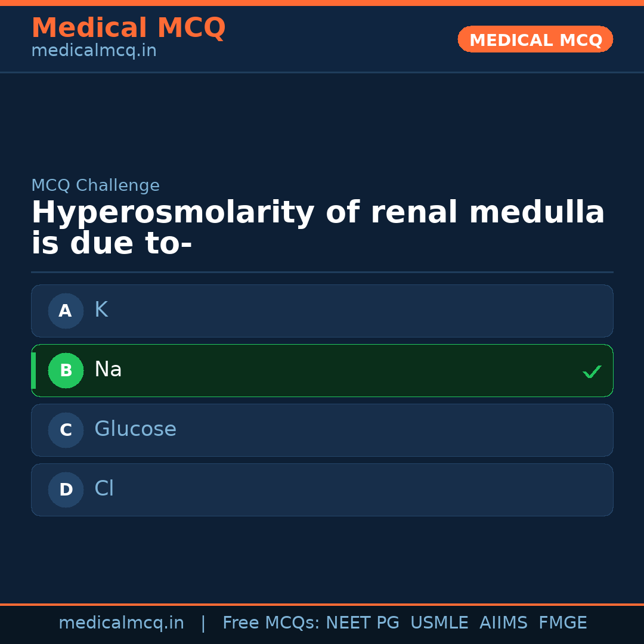The width and height of the screenshot is (644, 644).
Task: Click the Hyperosmolarity question heading
Action: pos(318,228)
